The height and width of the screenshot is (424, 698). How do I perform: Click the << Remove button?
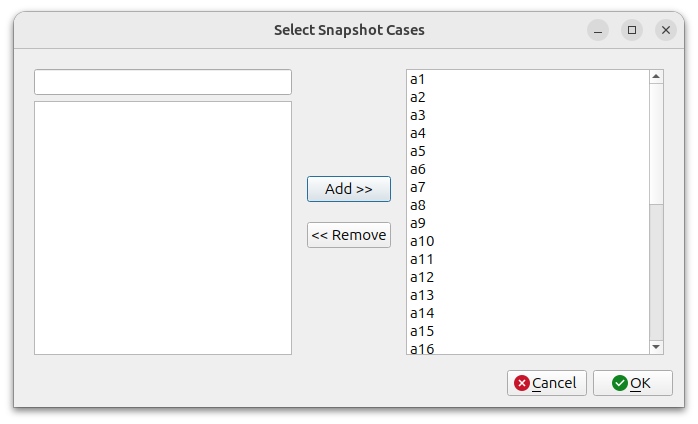(349, 235)
